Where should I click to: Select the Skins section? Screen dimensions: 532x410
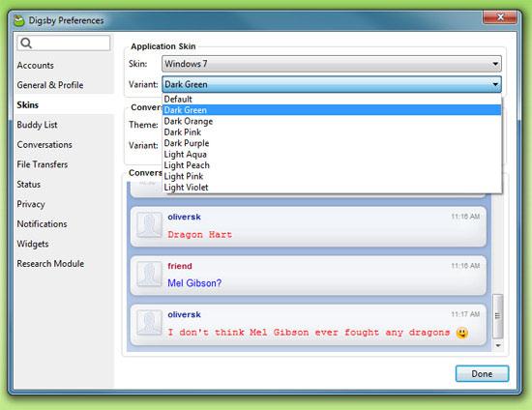click(27, 104)
